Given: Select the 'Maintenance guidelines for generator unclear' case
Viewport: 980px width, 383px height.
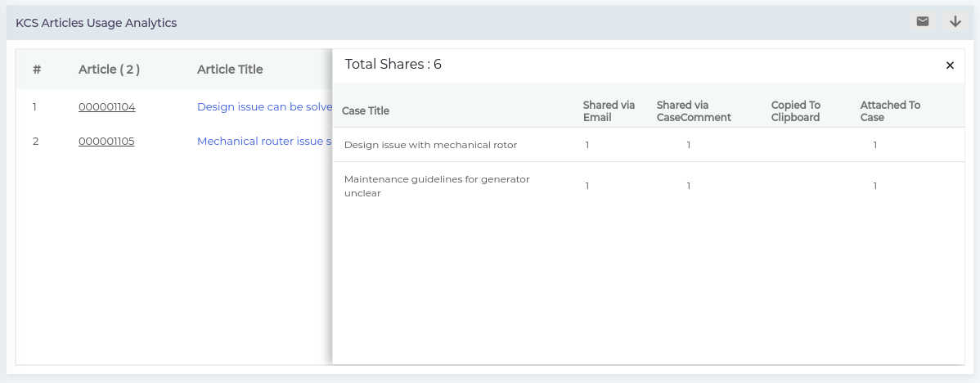Looking at the screenshot, I should coord(437,187).
